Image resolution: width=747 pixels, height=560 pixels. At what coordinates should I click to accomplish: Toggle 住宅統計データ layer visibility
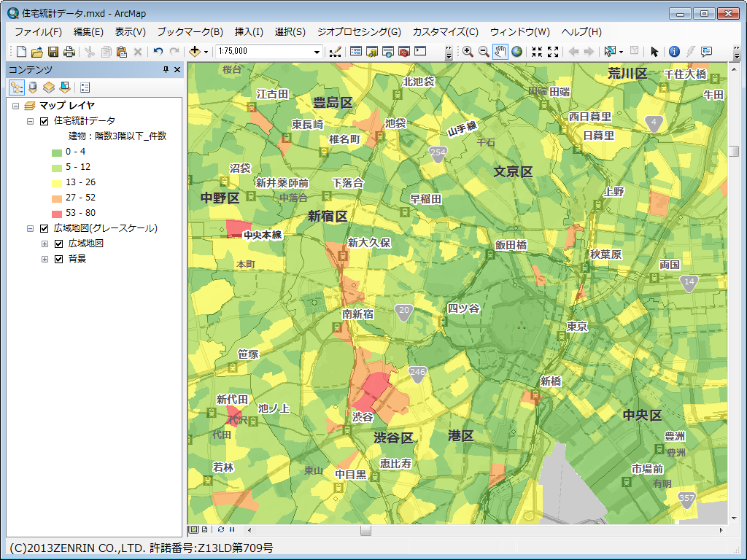click(44, 121)
